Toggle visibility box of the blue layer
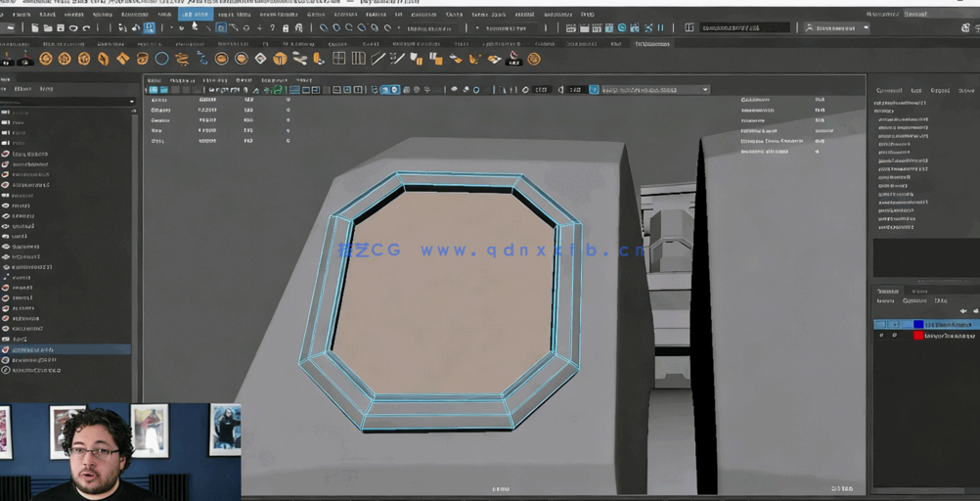Screen dimensions: 980x501 (880, 324)
